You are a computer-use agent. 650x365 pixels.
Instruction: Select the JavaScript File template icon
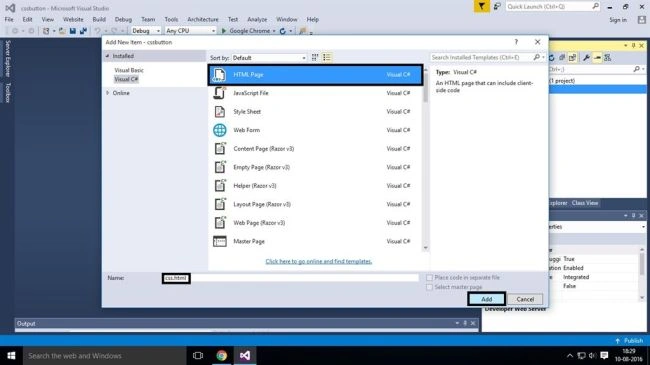click(219, 93)
